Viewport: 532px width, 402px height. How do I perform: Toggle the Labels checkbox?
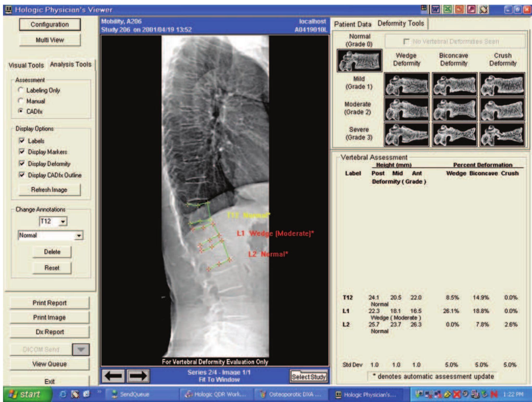coord(22,141)
